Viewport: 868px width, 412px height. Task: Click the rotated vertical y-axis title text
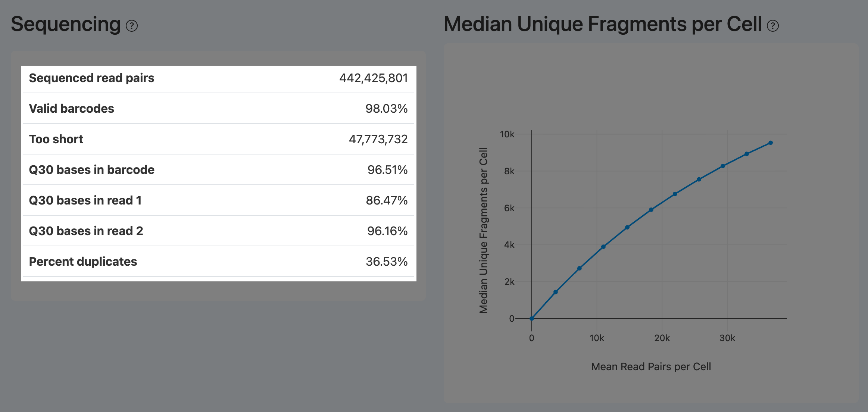pyautogui.click(x=484, y=230)
